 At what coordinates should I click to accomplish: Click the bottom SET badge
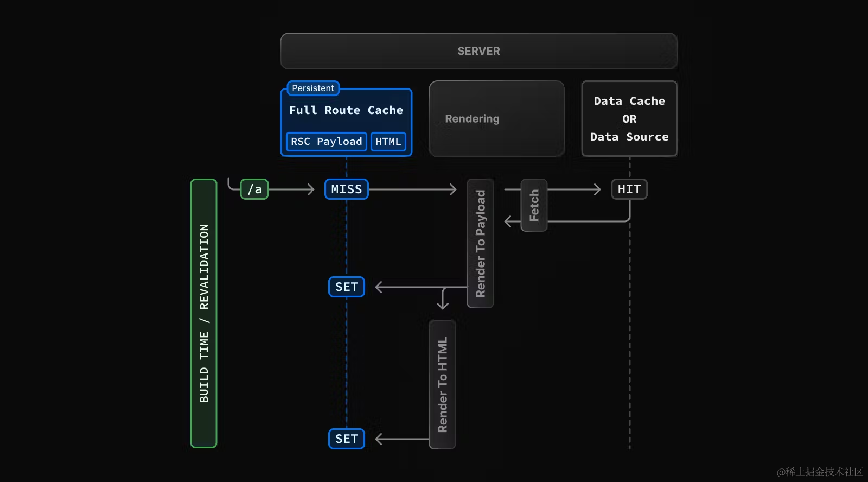point(347,439)
